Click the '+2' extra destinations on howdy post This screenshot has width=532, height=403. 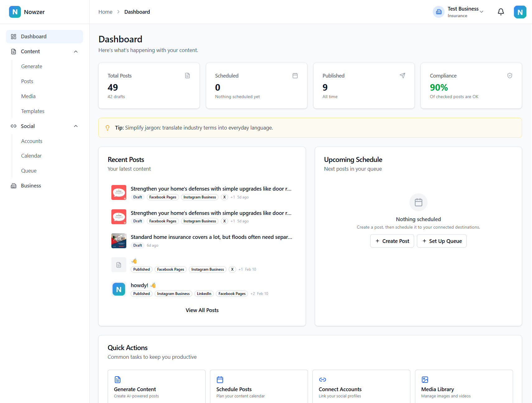[253, 294]
